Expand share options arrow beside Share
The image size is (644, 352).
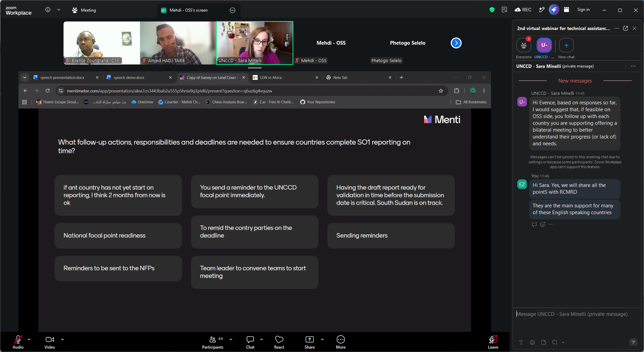[322, 339]
